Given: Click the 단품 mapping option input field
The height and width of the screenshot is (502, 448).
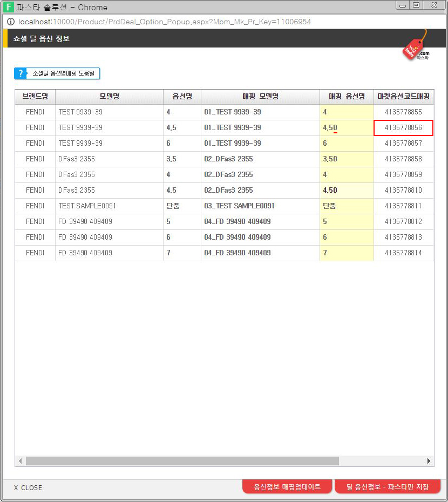Looking at the screenshot, I should 346,206.
